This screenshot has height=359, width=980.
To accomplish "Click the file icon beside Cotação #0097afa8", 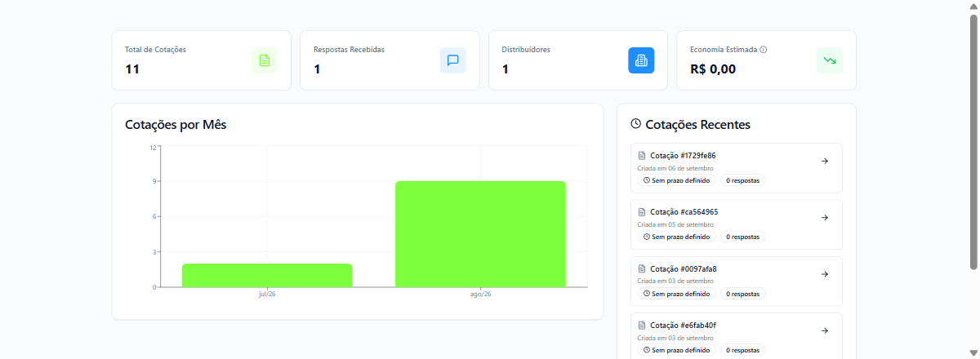I will (642, 268).
